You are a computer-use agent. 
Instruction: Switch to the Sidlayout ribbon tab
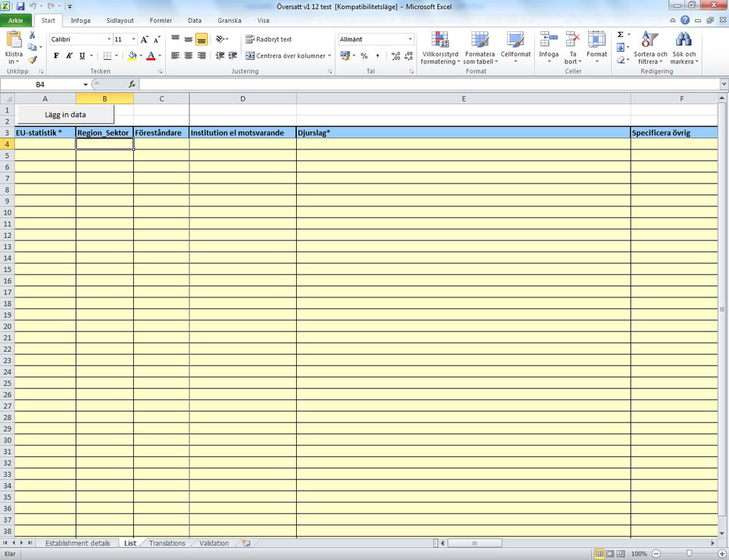120,21
